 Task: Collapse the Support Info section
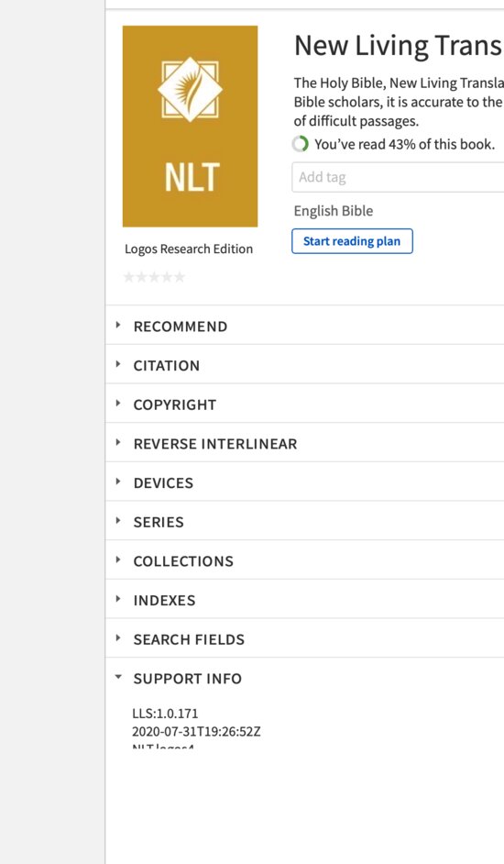(x=304, y=679)
